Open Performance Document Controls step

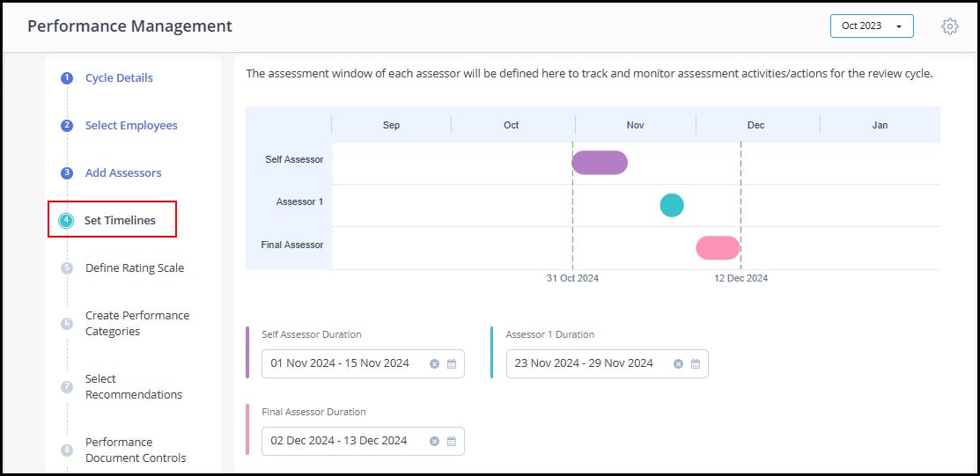pyautogui.click(x=136, y=450)
